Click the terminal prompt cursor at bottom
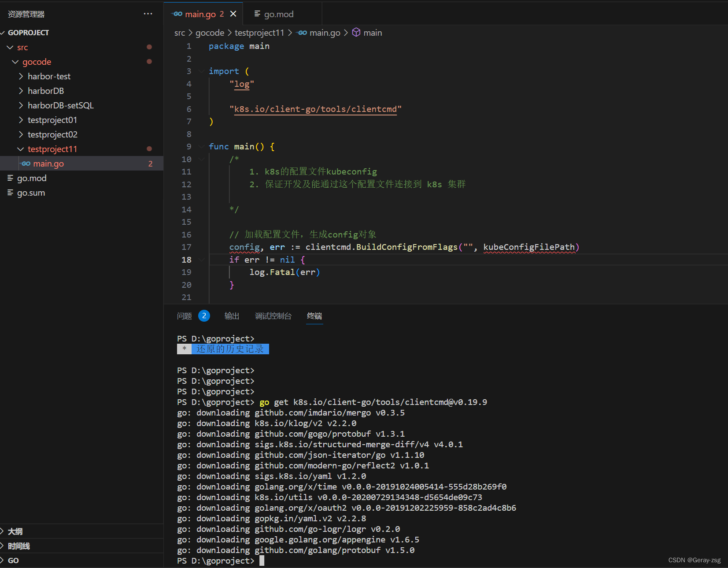The image size is (728, 568). tap(262, 561)
